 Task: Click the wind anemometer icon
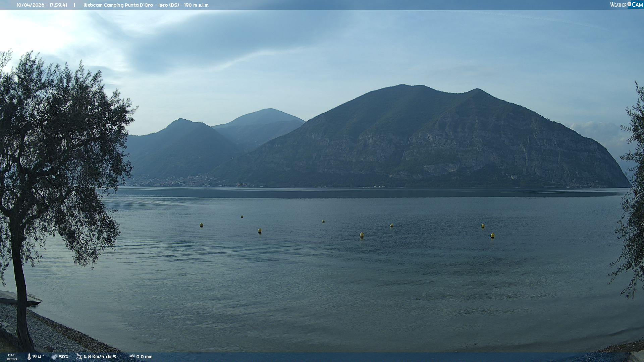(79, 357)
